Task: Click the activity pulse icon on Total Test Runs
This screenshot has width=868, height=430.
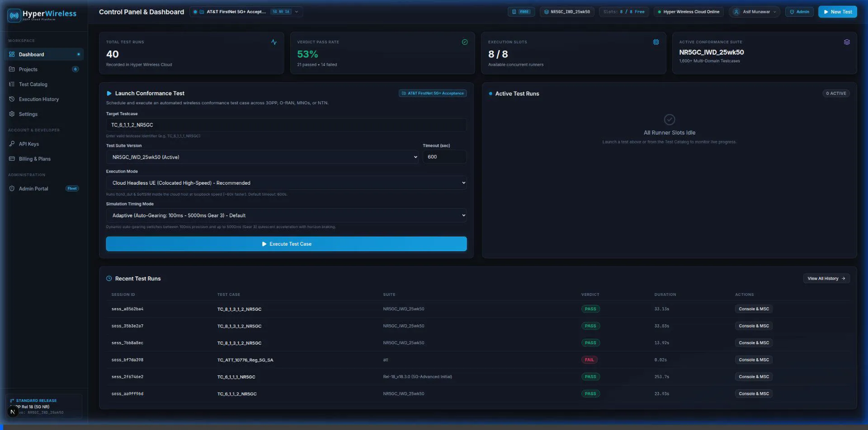Action: [274, 42]
